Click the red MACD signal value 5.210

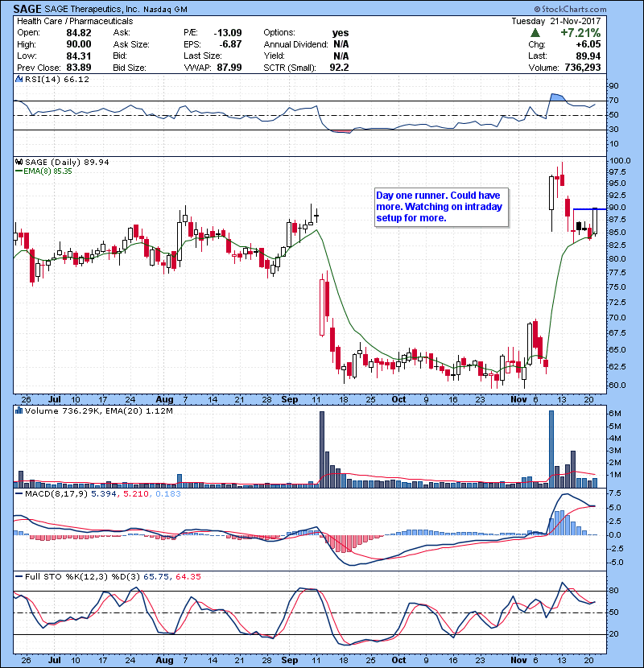[136, 494]
